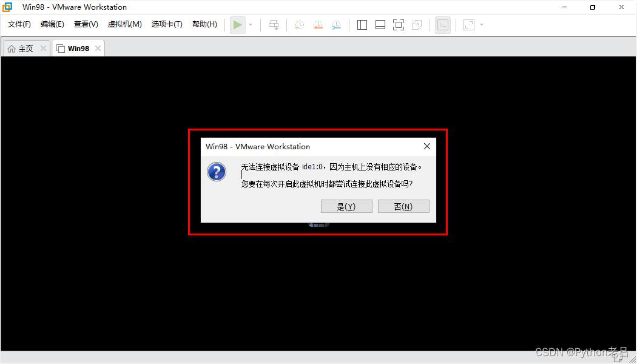Viewport: 637px width, 364px height.
Task: Click the console view toolbar icon
Action: pyautogui.click(x=443, y=25)
